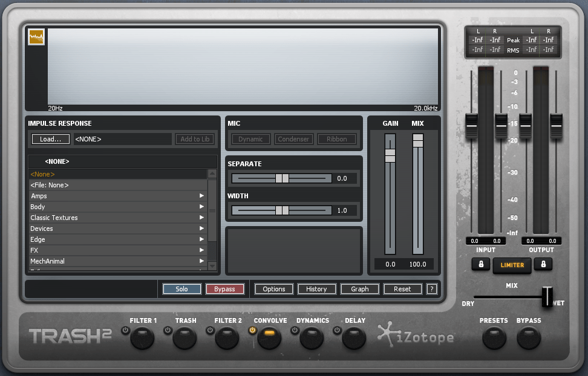Image resolution: width=588 pixels, height=376 pixels.
Task: Enable the Filter 1 power toggle
Action: [x=125, y=330]
